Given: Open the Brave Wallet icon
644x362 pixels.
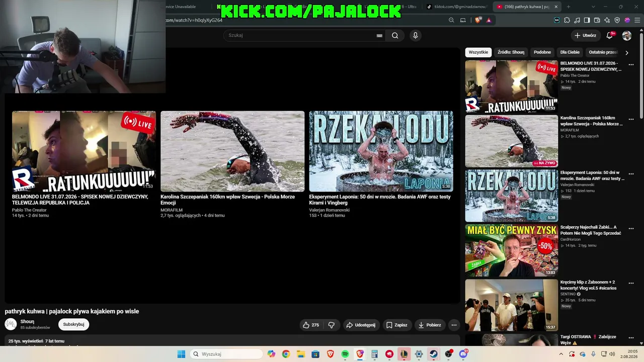Looking at the screenshot, I should coord(597,20).
